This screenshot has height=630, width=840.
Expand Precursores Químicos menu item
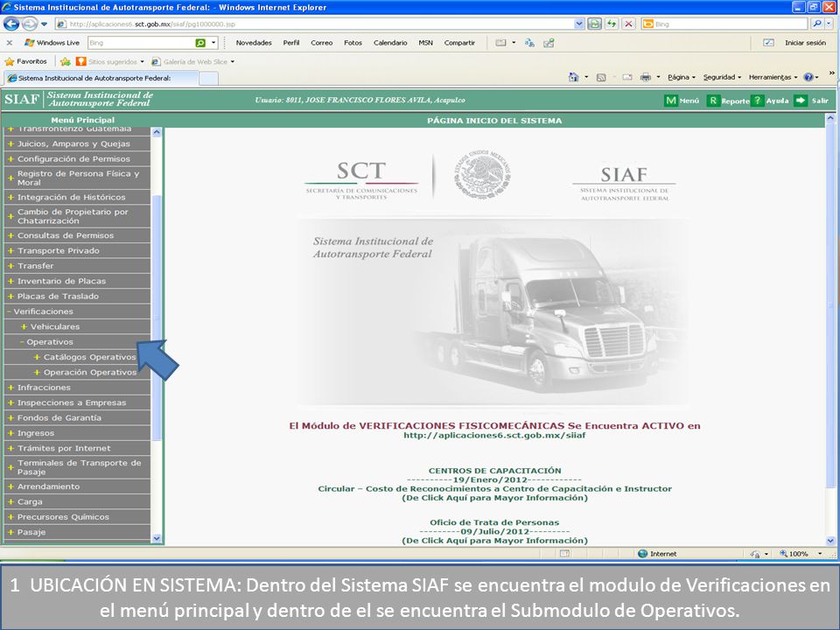point(77,517)
